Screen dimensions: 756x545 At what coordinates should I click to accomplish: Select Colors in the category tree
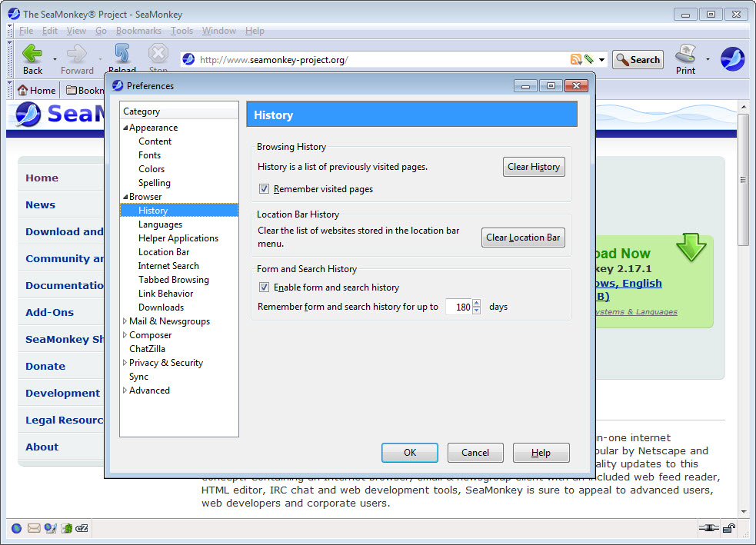click(152, 169)
